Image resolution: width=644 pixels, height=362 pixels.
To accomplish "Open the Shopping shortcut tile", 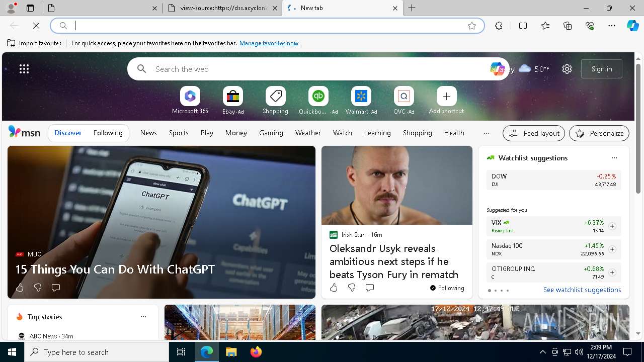I will click(x=275, y=101).
